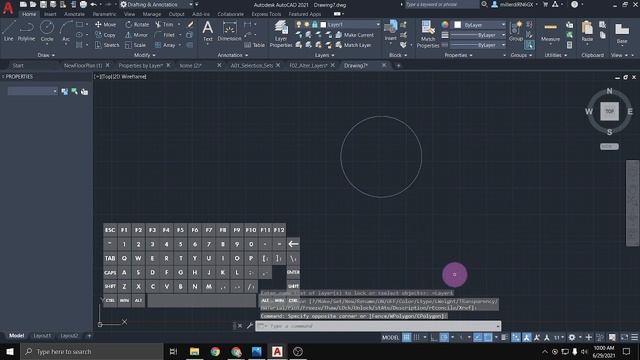This screenshot has width=640, height=360.
Task: Open Windows Start menu
Action: pos(9,351)
